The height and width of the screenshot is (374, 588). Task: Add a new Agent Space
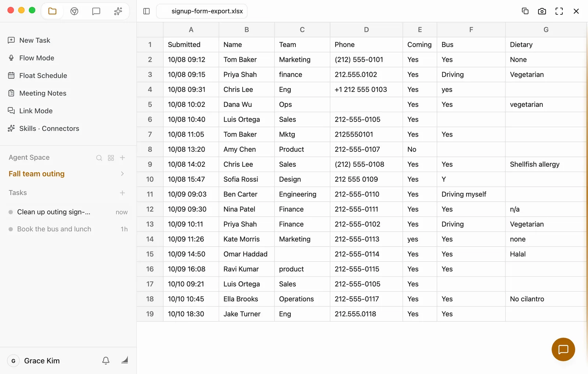click(123, 158)
